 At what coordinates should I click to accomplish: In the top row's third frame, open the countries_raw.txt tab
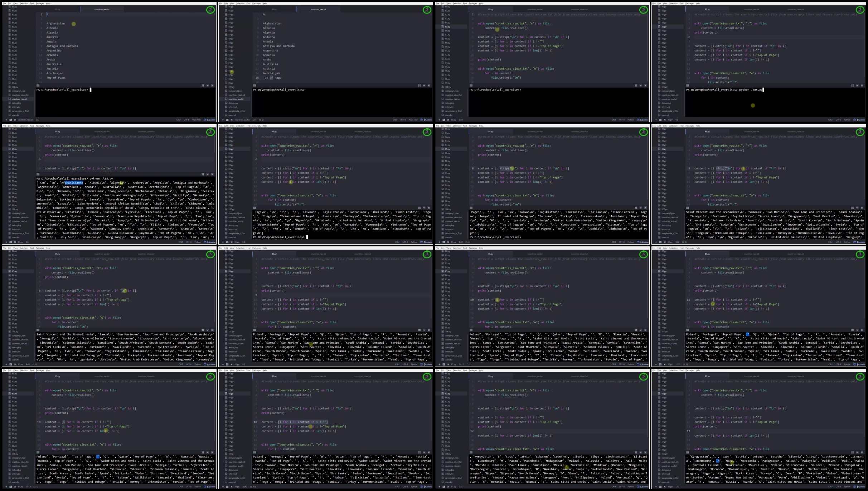point(535,9)
